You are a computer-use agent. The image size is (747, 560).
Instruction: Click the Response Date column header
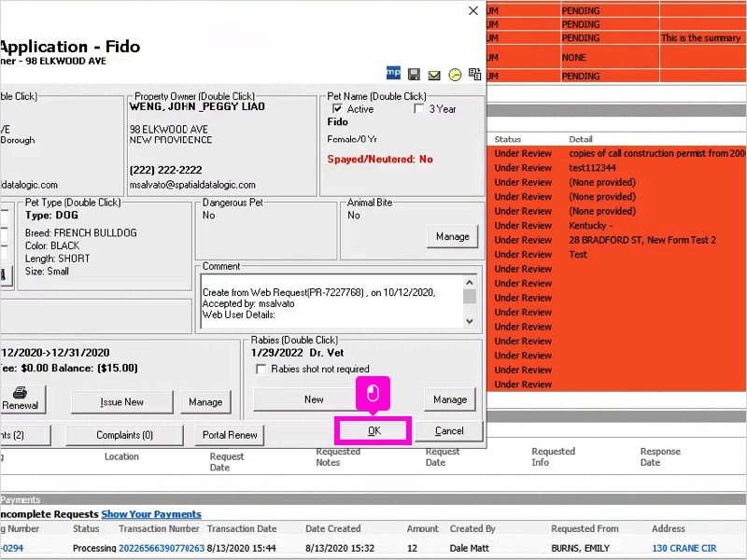tap(660, 456)
